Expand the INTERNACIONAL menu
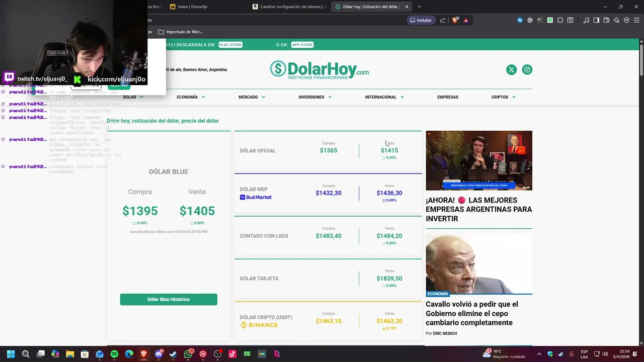 384,97
